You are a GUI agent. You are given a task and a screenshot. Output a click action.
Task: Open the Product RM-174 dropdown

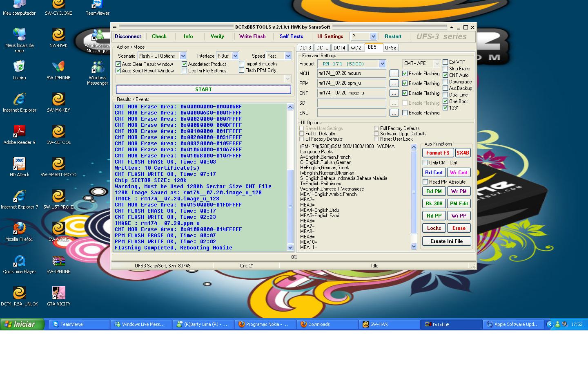pos(382,64)
